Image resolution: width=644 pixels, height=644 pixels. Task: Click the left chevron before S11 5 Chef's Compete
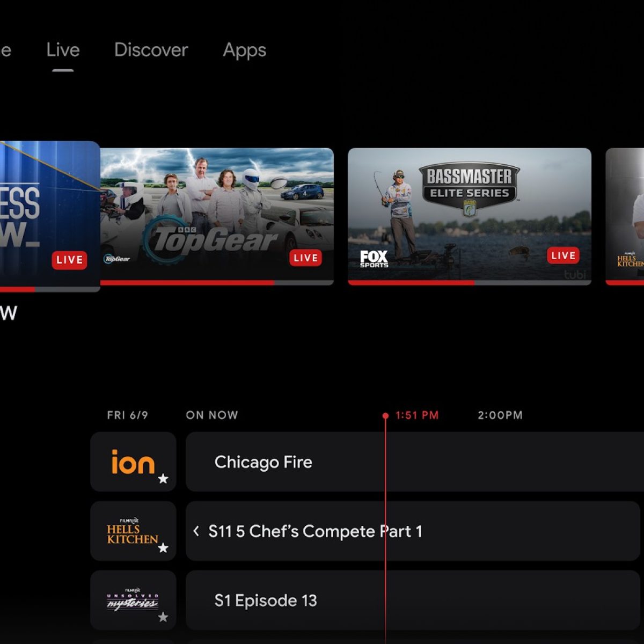point(196,531)
